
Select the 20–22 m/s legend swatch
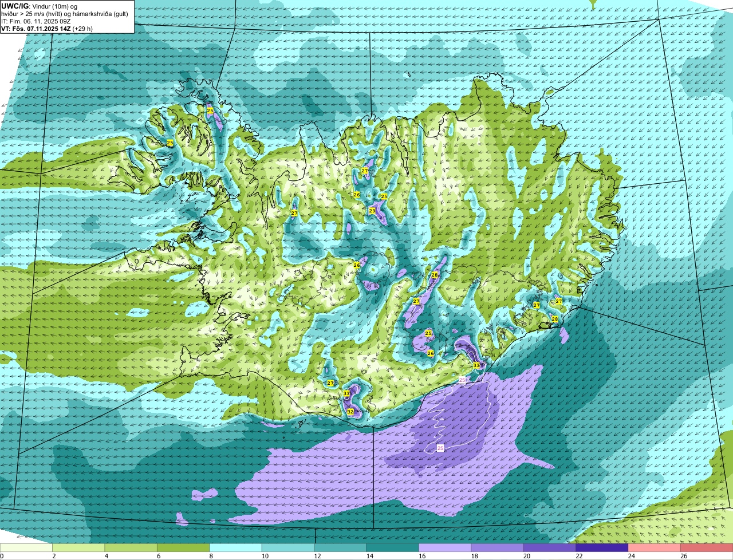[550, 548]
